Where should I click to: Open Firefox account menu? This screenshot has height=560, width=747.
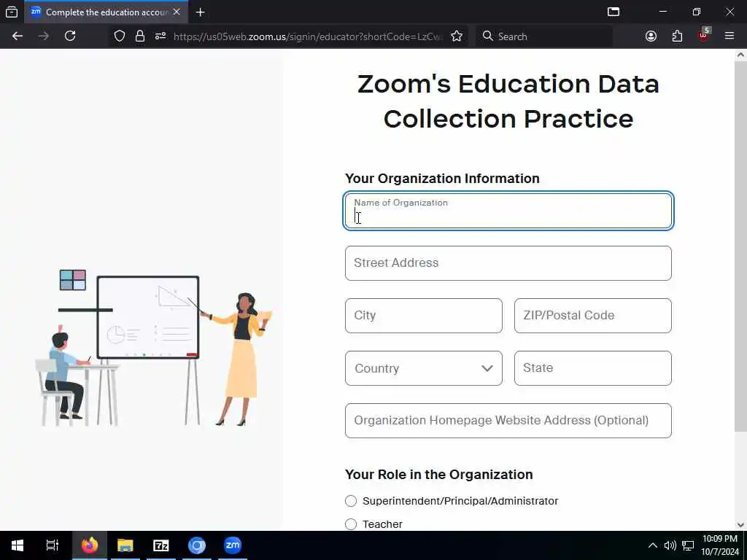coord(651,36)
